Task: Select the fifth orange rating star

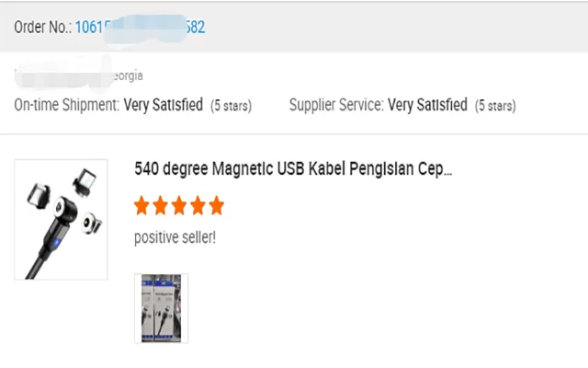Action: [216, 205]
